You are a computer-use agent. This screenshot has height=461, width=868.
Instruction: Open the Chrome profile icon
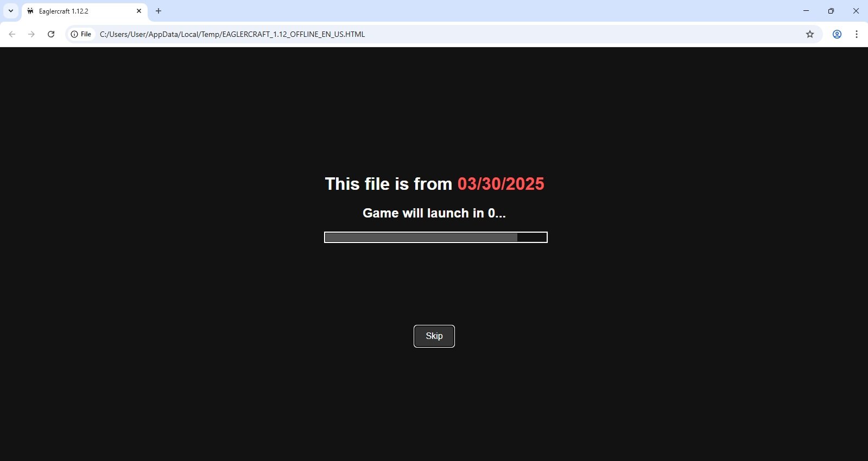click(x=837, y=34)
